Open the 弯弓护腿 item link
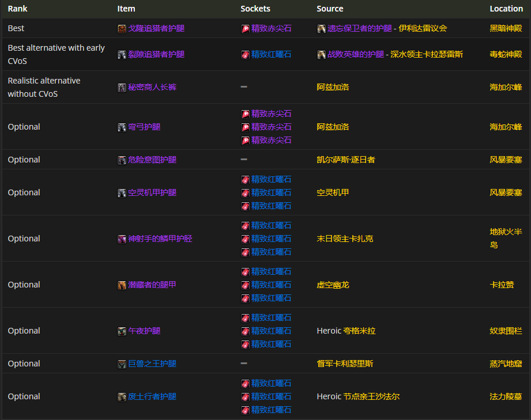 144,127
